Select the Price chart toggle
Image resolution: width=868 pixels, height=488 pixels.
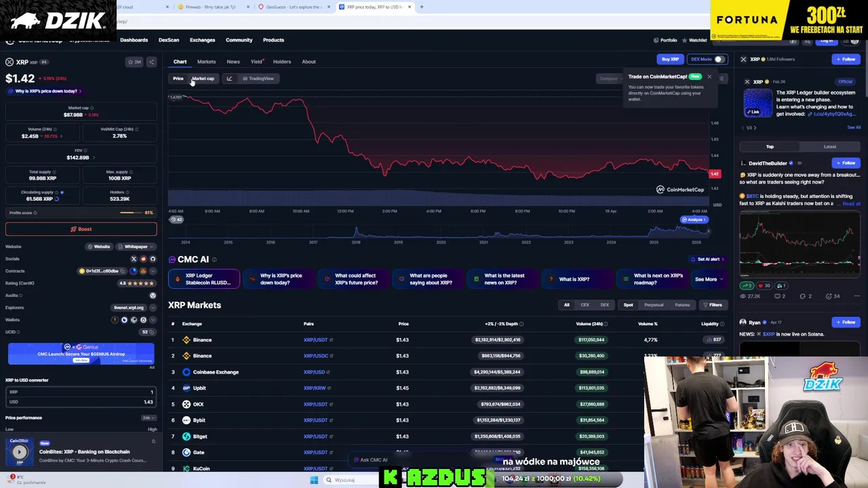pos(178,79)
